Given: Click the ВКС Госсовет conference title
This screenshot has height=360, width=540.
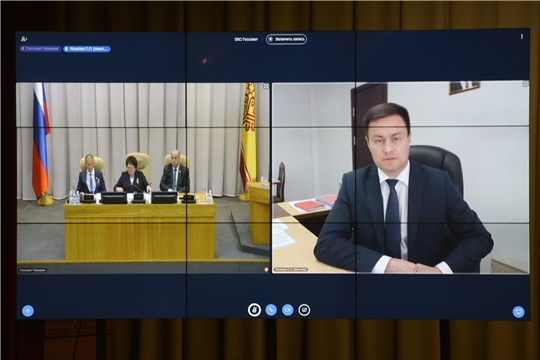Looking at the screenshot, I should click(246, 39).
